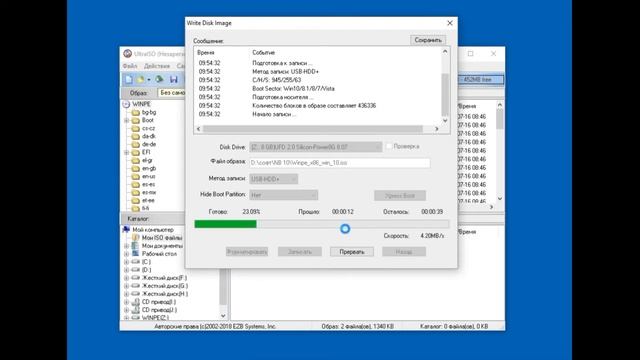This screenshot has width=640, height=360.
Task: Click the 'Boot Sector: Win10/8.1/8/7/Vista' log row
Action: click(x=293, y=89)
